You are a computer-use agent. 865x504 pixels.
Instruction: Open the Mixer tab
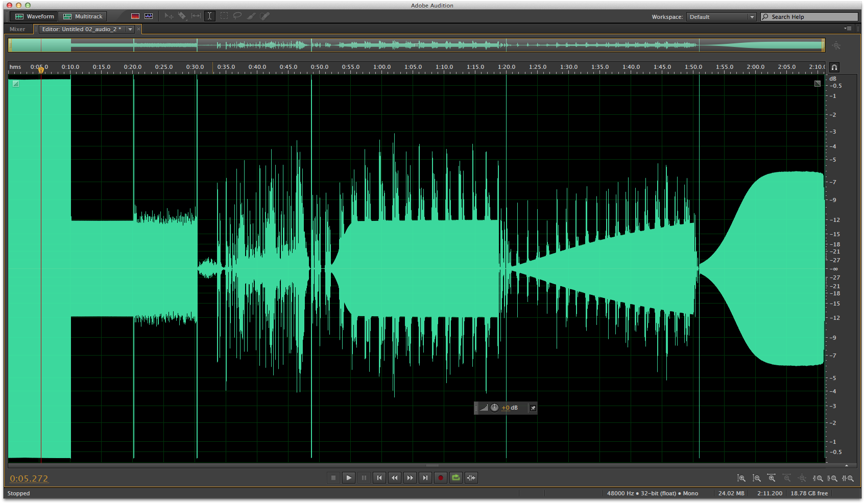coord(17,29)
